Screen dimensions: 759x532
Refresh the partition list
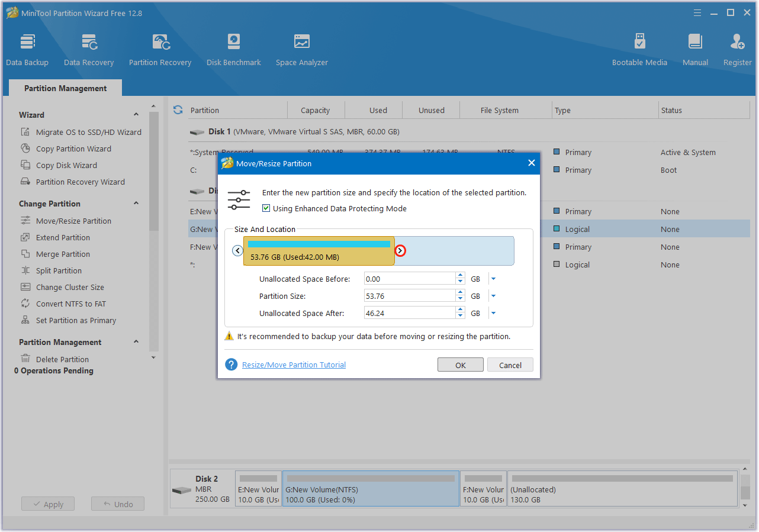[178, 110]
